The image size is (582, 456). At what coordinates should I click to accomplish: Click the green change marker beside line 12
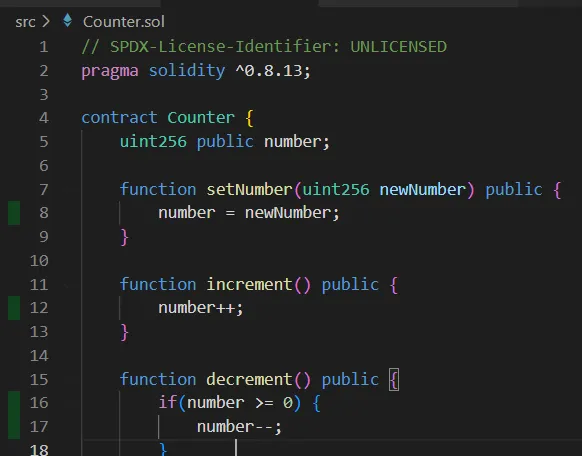pos(14,308)
